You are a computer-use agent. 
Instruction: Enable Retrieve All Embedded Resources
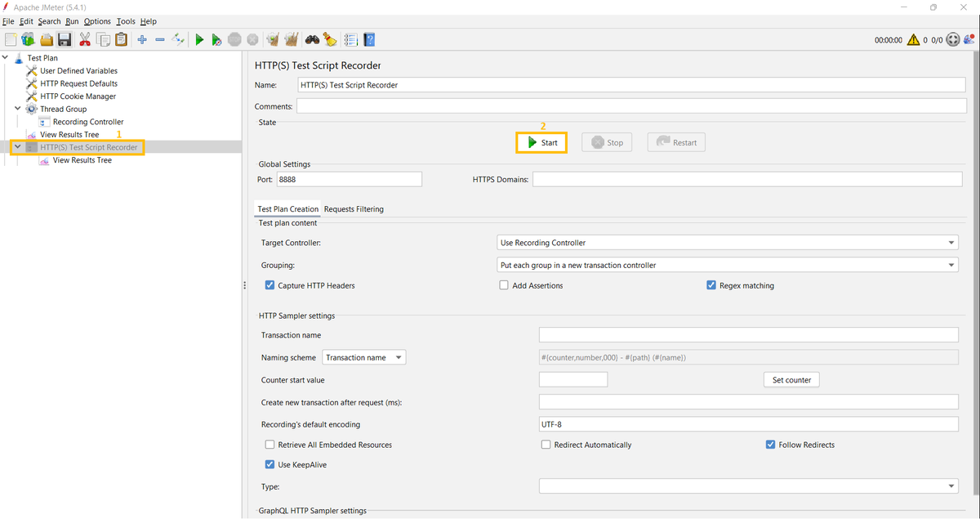coord(270,445)
